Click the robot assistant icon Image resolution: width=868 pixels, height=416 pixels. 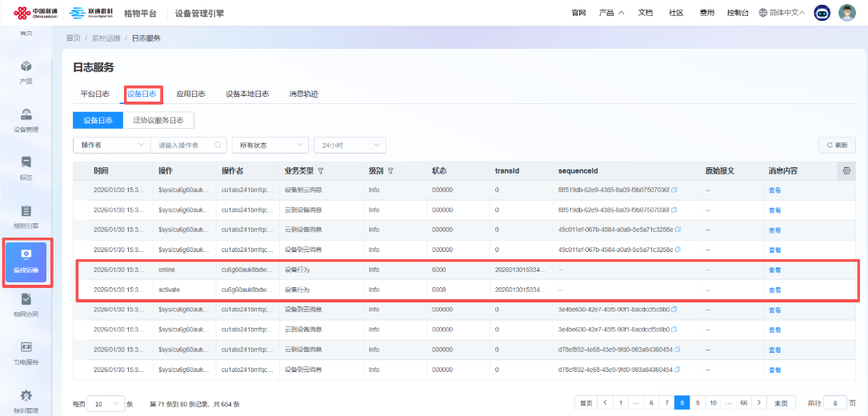(822, 13)
